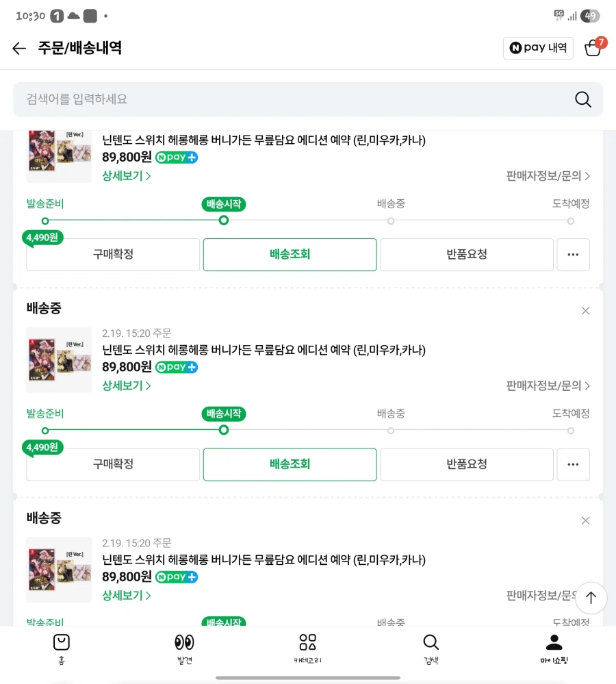
Task: Open the 발견 eyes icon
Action: coord(184,642)
